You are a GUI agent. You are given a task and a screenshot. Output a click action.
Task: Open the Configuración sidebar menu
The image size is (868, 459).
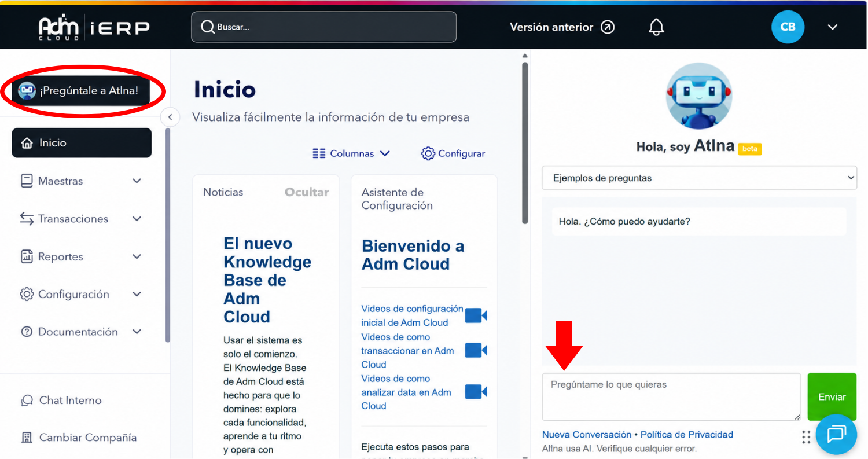82,294
